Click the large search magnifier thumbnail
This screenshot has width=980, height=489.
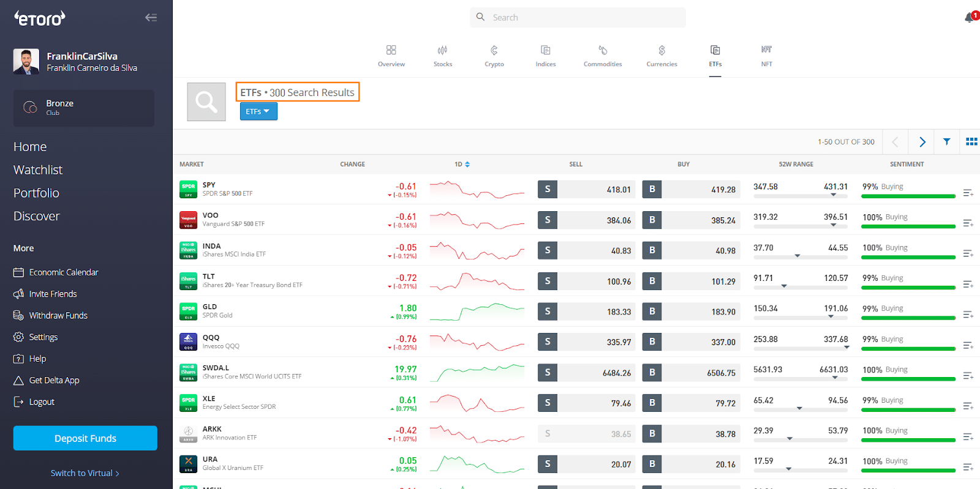pyautogui.click(x=206, y=102)
